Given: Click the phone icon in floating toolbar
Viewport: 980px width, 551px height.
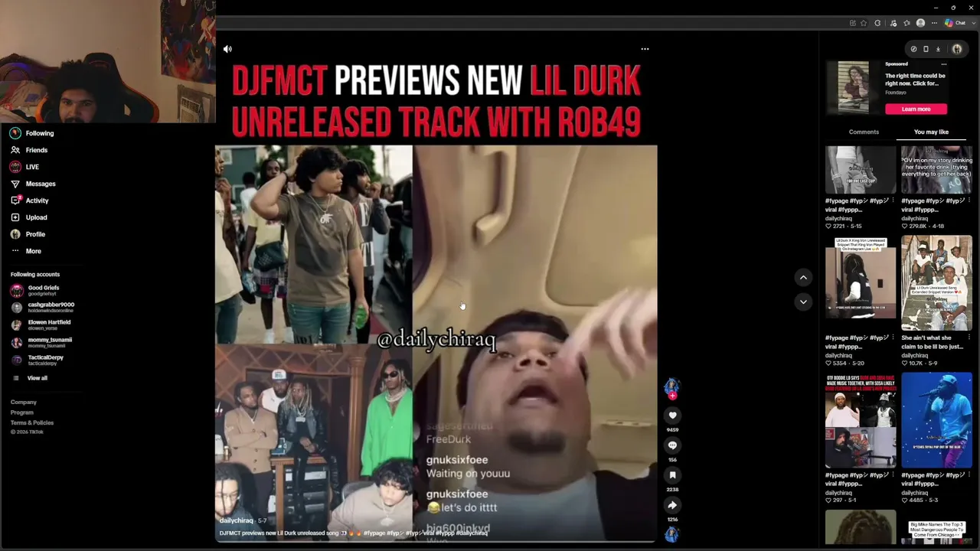Looking at the screenshot, I should point(926,49).
